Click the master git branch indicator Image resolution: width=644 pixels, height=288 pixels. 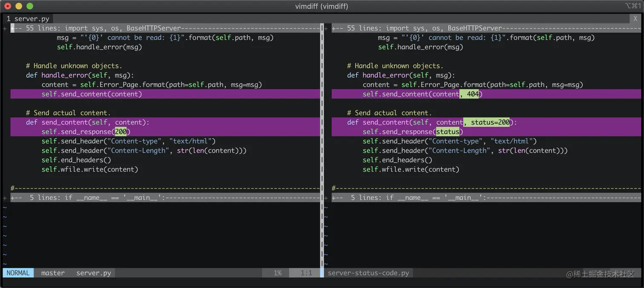[x=52, y=273]
